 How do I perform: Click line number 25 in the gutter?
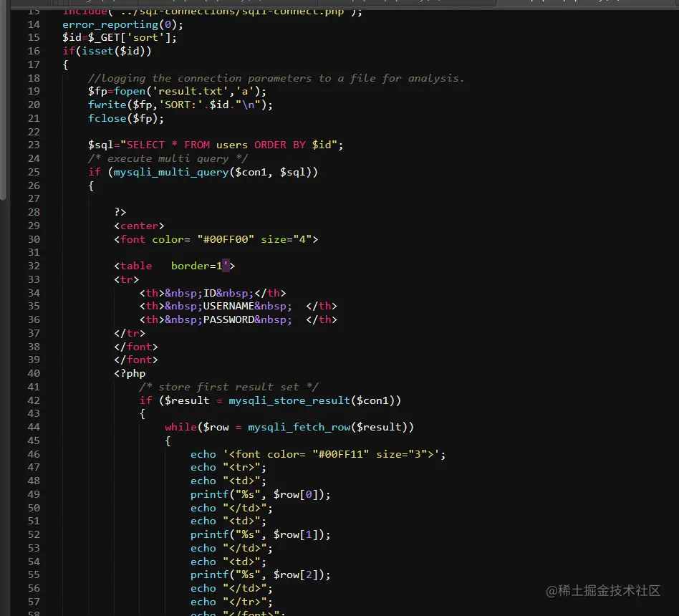click(34, 173)
